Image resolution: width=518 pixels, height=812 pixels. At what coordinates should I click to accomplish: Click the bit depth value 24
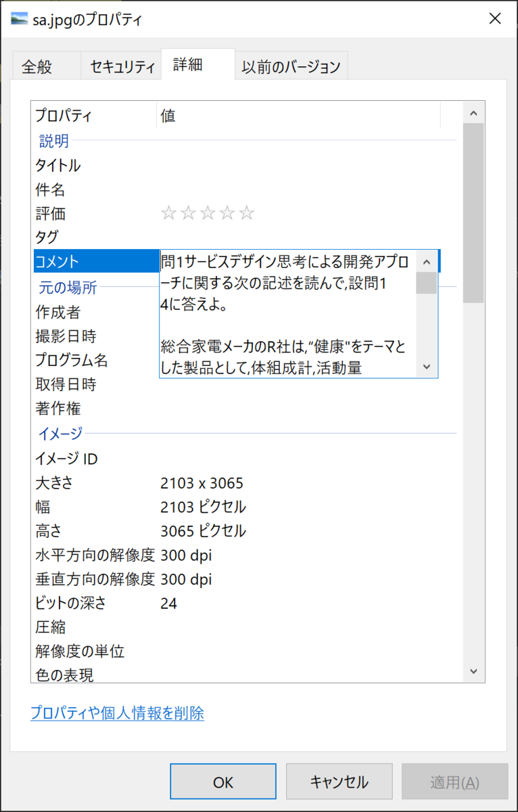coord(169,603)
